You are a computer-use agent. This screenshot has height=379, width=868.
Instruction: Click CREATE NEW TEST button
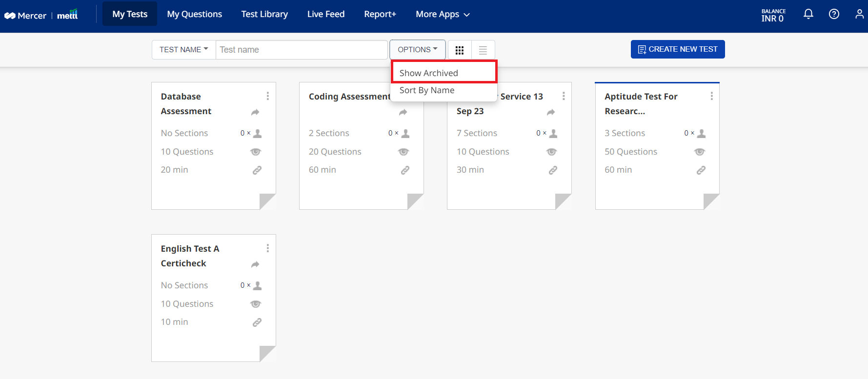click(x=678, y=49)
